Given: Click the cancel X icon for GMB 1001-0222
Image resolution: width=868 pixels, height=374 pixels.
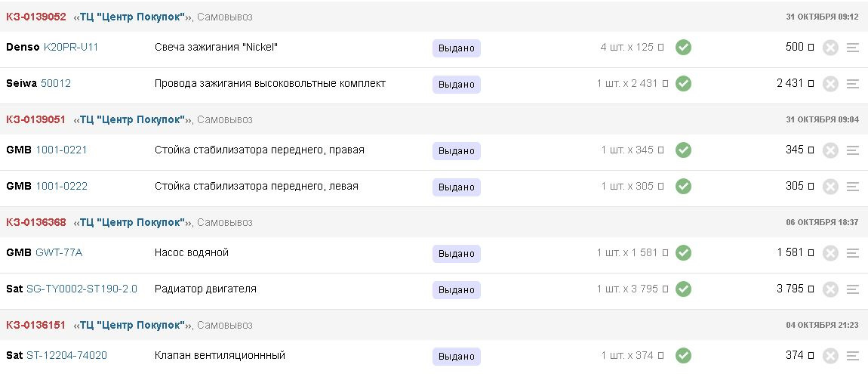Looking at the screenshot, I should (830, 187).
